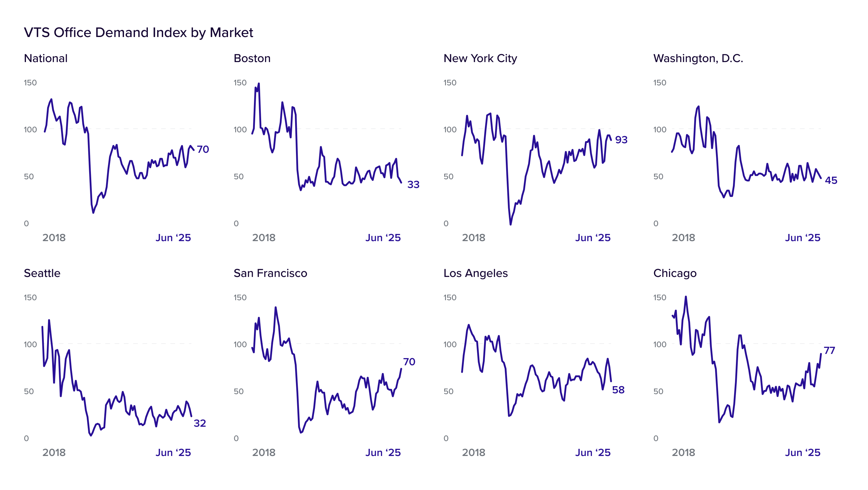Click Washington D.C.'s value label 45
Image resolution: width=868 pixels, height=490 pixels.
coord(831,181)
